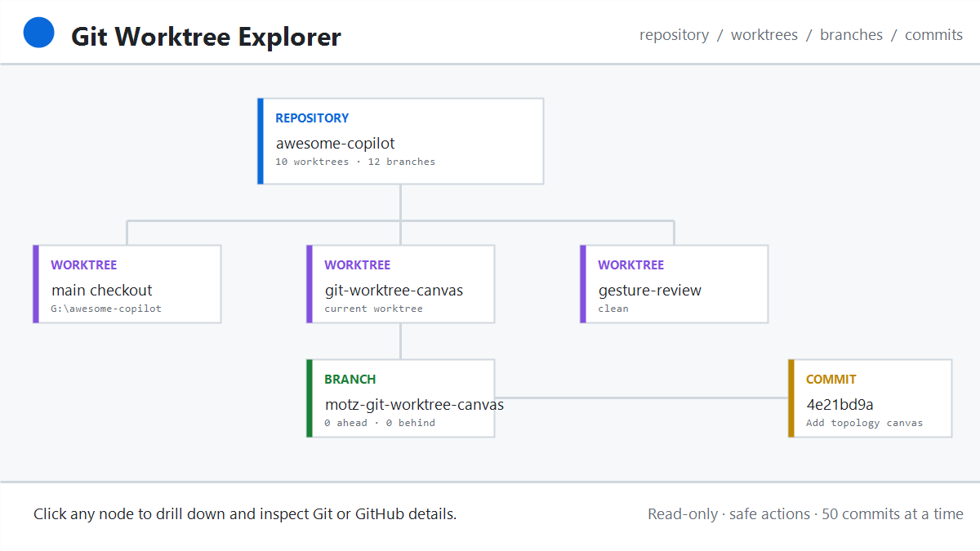The height and width of the screenshot is (551, 980).
Task: Click the 'current worktree' status text
Action: coord(373,309)
